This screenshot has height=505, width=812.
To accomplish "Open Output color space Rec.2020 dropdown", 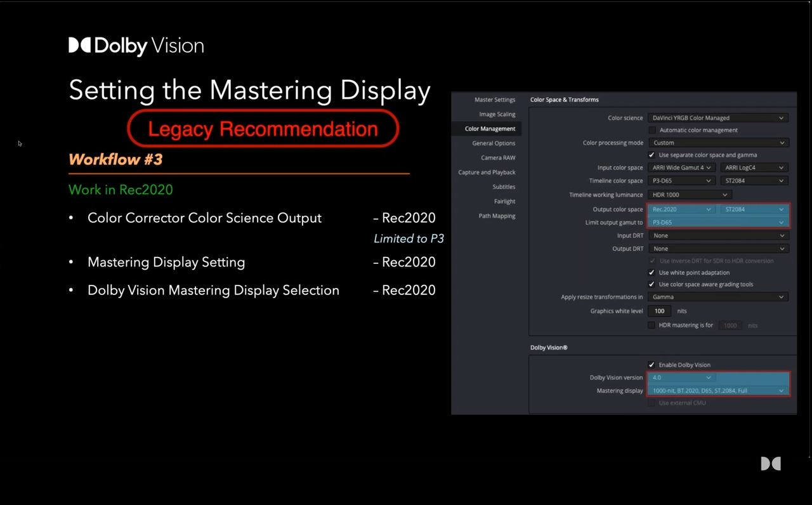I will [682, 209].
